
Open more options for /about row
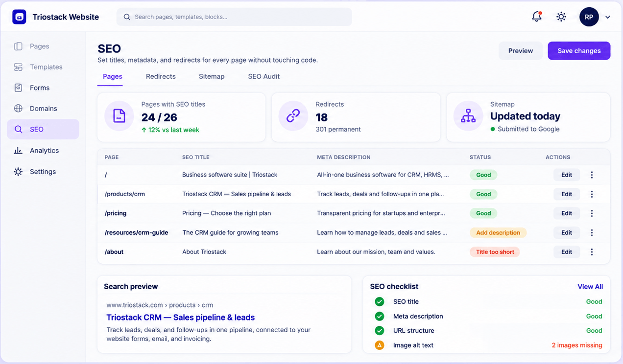coord(592,252)
